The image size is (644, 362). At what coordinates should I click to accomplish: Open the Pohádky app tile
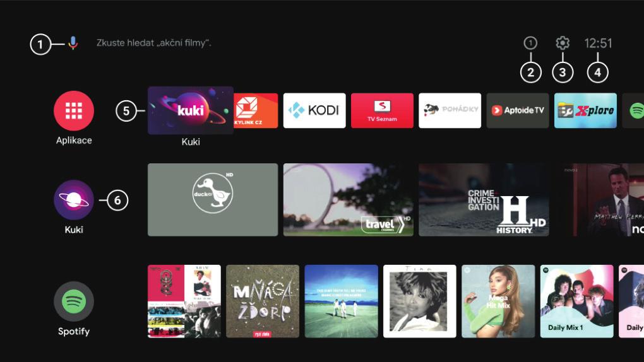450,110
